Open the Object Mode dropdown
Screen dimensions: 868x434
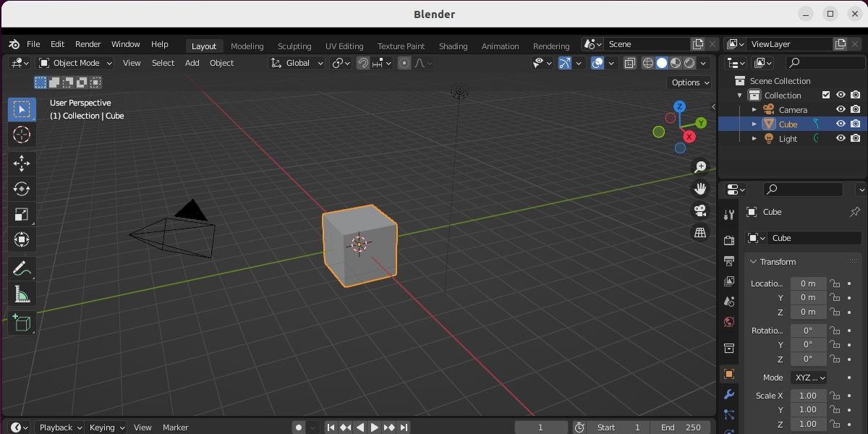click(x=75, y=63)
